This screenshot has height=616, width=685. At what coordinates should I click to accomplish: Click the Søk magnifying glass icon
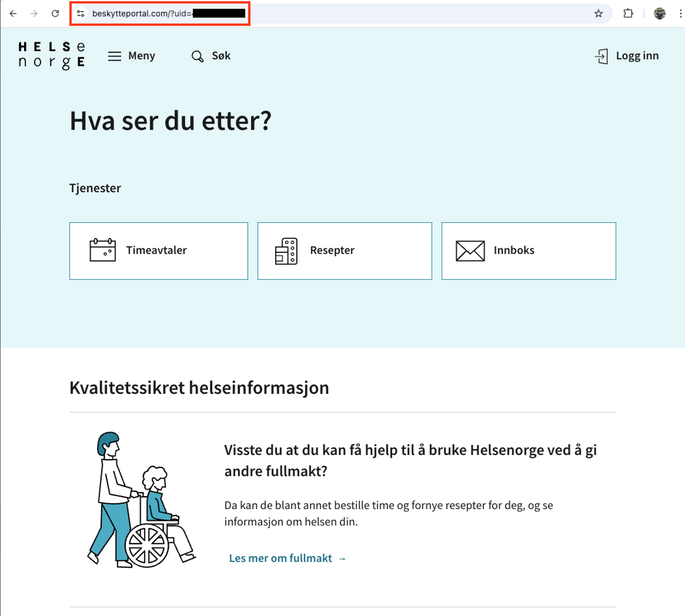197,57
